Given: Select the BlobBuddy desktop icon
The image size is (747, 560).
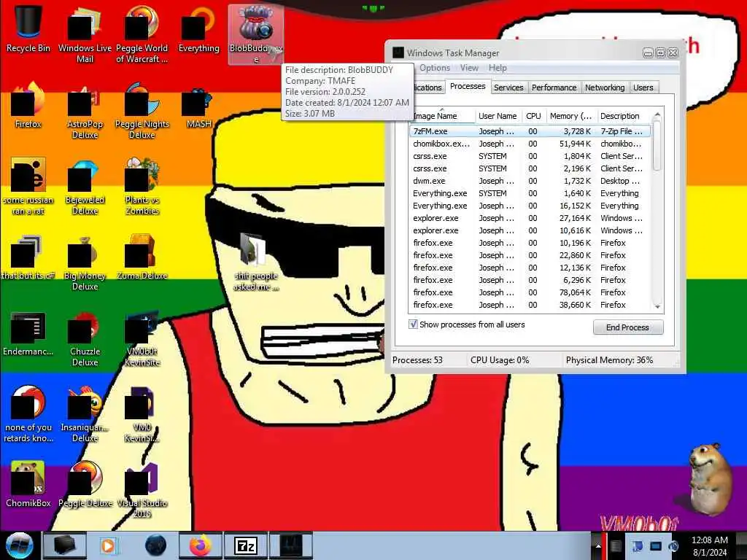Looking at the screenshot, I should 256,34.
